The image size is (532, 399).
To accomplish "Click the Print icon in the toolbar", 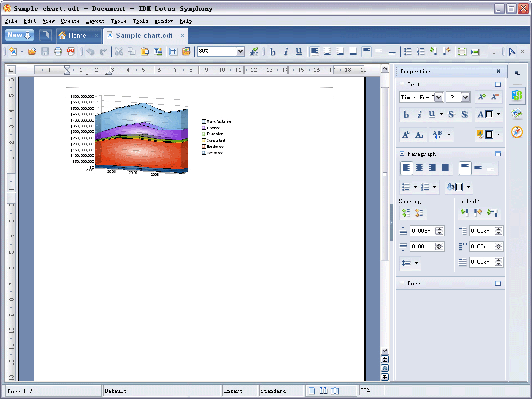I will click(58, 51).
